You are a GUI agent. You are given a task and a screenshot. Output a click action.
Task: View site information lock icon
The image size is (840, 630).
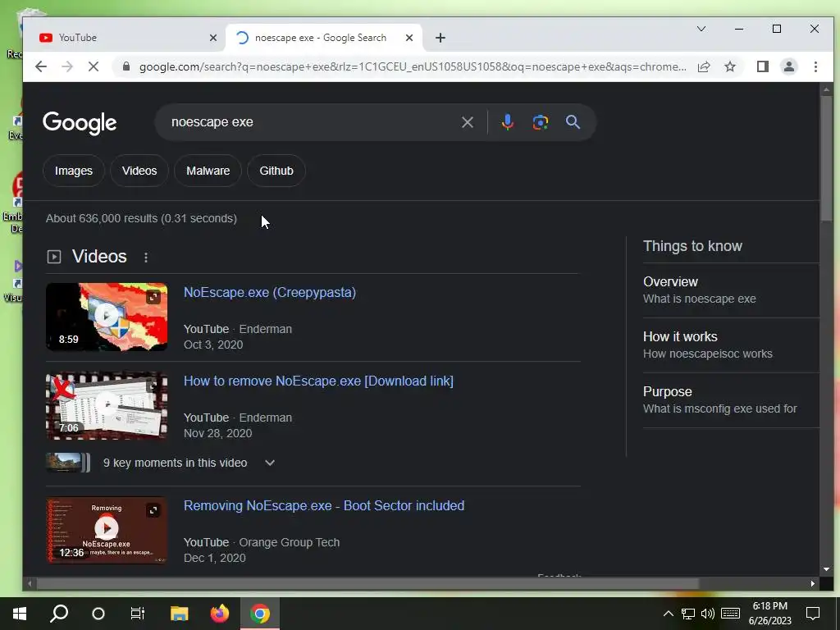[126, 66]
